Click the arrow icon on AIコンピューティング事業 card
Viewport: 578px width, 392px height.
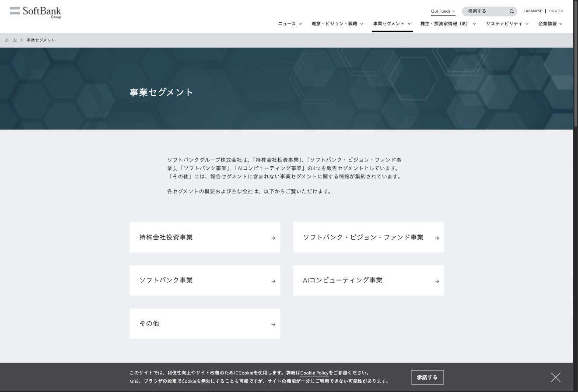point(437,281)
